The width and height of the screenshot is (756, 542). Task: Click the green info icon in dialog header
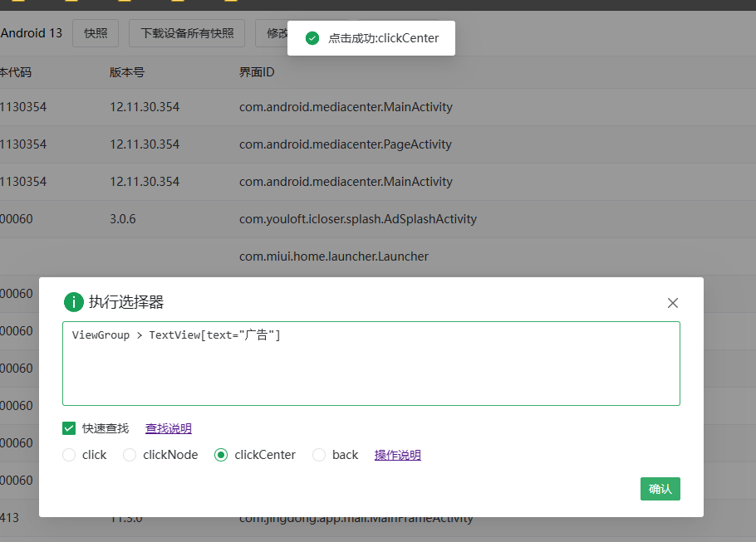(x=74, y=303)
